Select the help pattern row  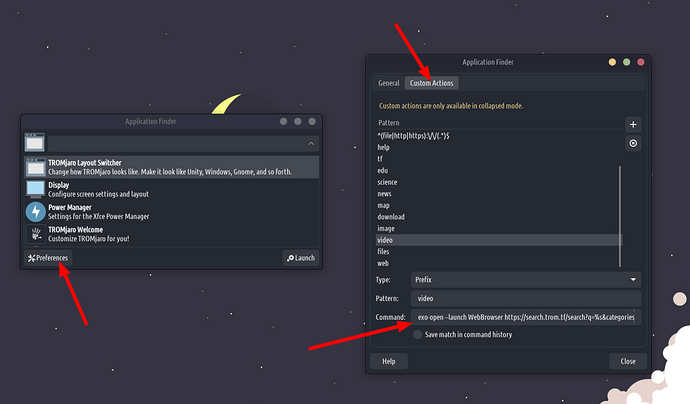coord(498,147)
